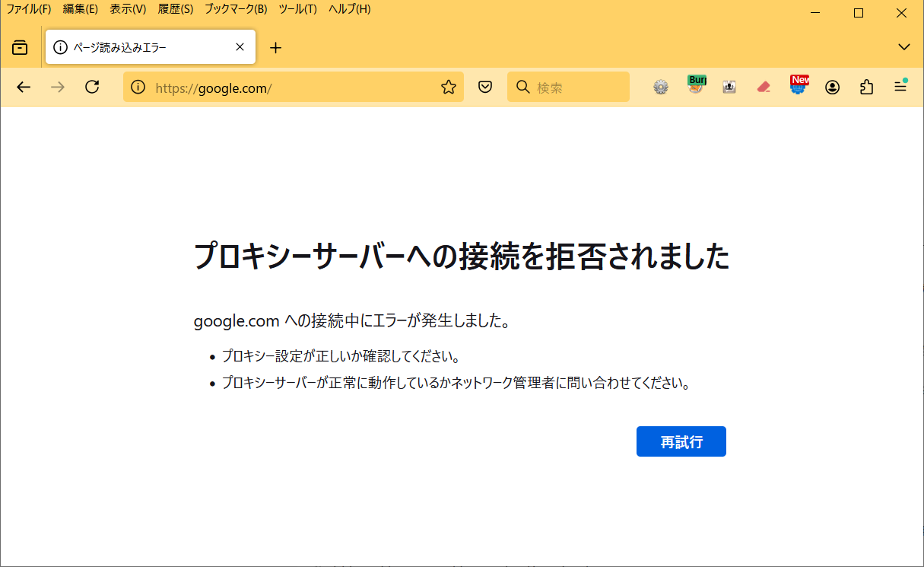Click the ネットワーク管理者に問い合わせてください bullet

tap(456, 384)
